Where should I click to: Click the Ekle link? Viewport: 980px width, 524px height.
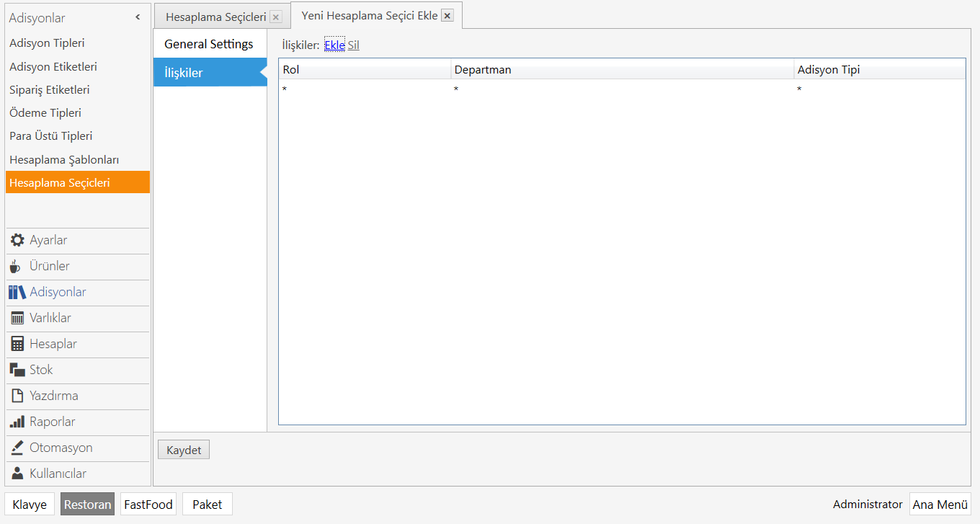point(334,45)
